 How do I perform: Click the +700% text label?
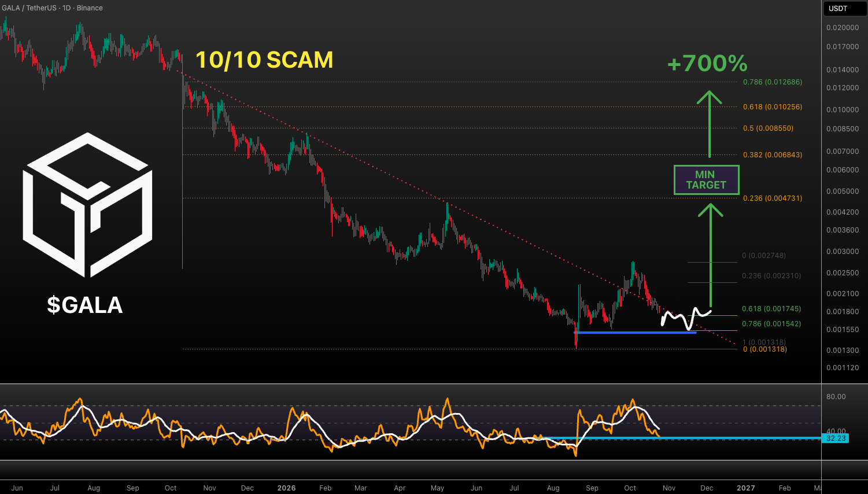pyautogui.click(x=707, y=64)
